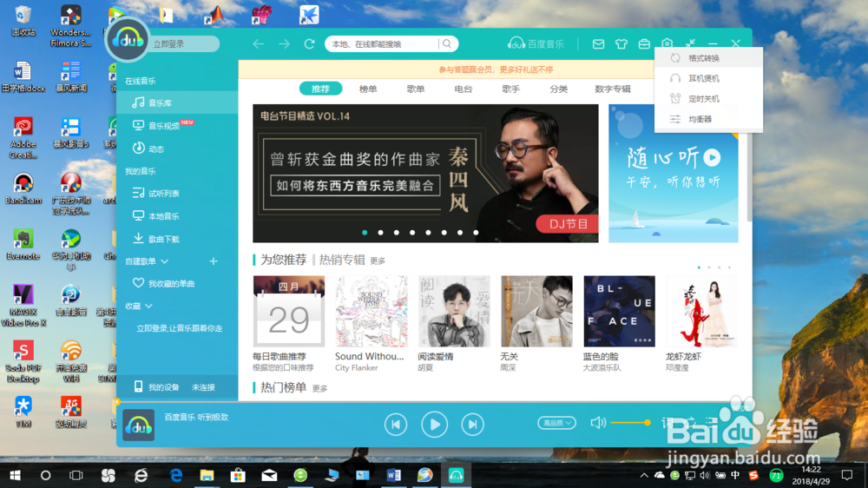Click the Baidu Music avatar logo
This screenshot has width=868, height=488.
click(x=128, y=41)
